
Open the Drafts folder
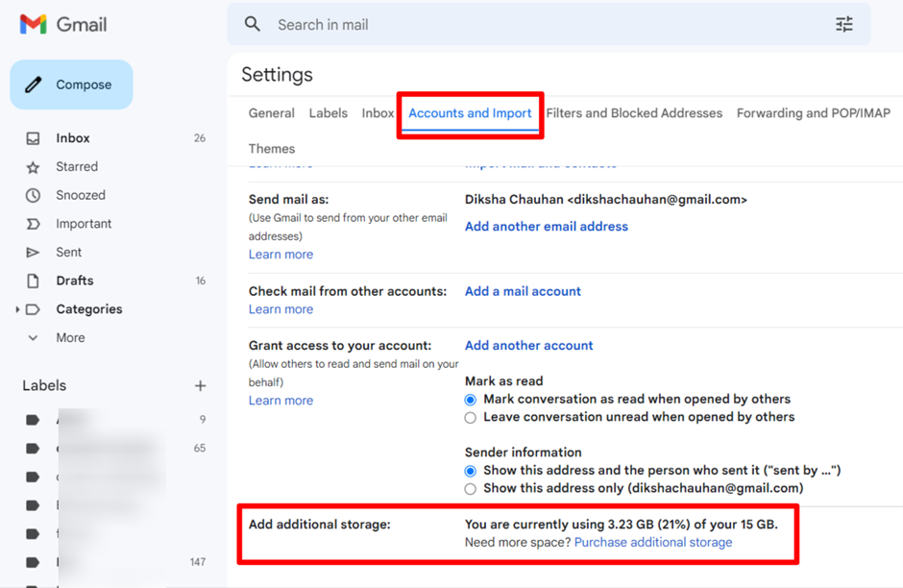74,281
